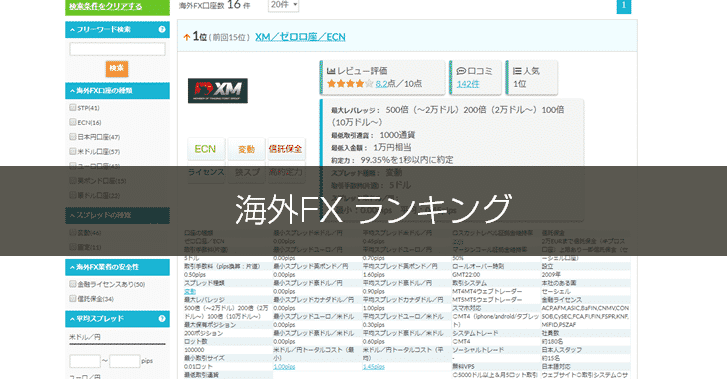Click the XM broker logo
Viewport: 727px width, 379px height.
217,90
